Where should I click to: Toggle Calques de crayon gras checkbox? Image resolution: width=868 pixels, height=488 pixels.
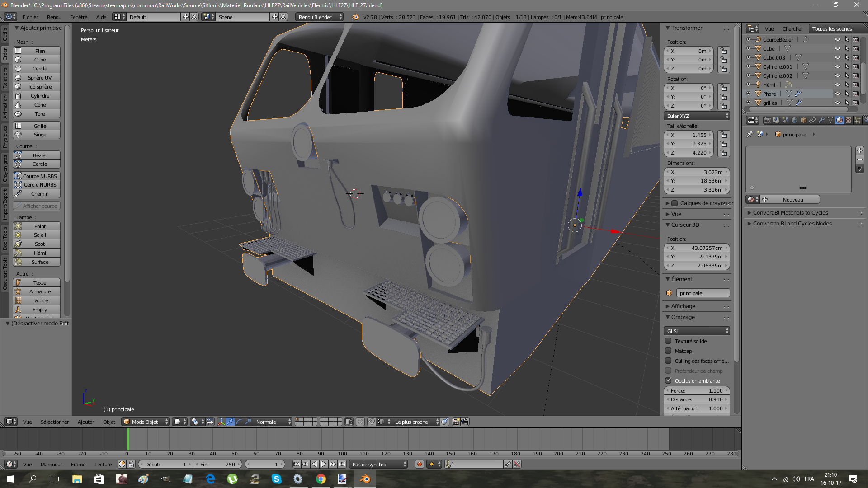pos(675,203)
